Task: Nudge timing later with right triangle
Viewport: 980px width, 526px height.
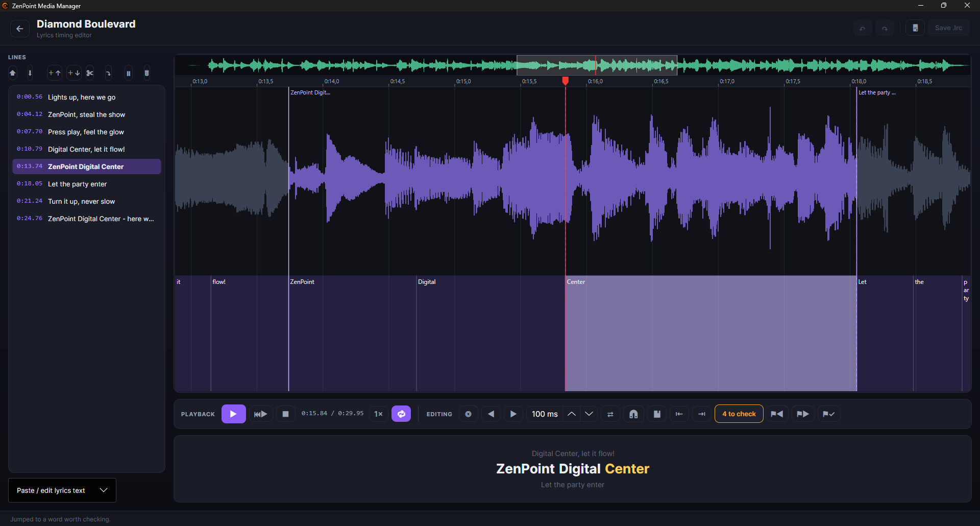Action: pos(513,414)
